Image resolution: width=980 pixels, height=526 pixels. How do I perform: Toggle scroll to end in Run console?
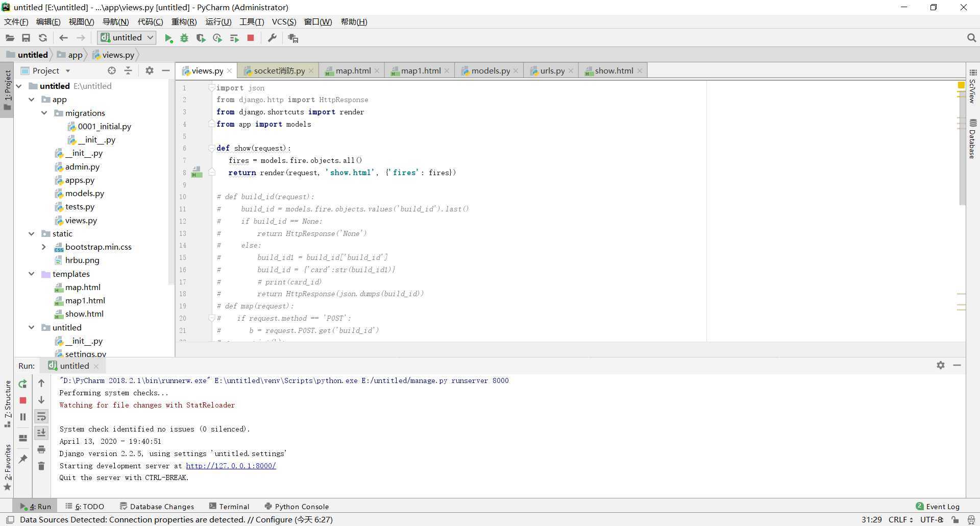click(x=41, y=433)
